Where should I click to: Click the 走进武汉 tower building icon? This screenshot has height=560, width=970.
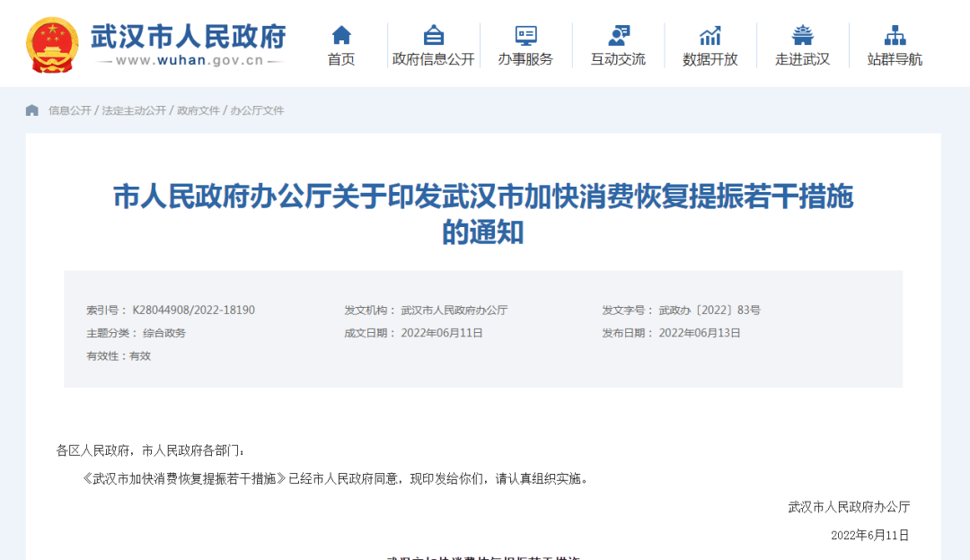click(802, 35)
